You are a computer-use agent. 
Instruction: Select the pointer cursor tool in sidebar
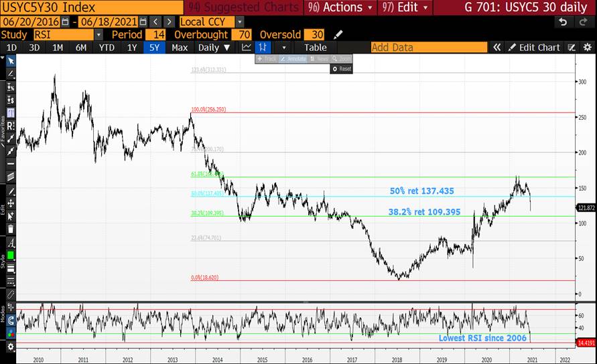pos(11,61)
